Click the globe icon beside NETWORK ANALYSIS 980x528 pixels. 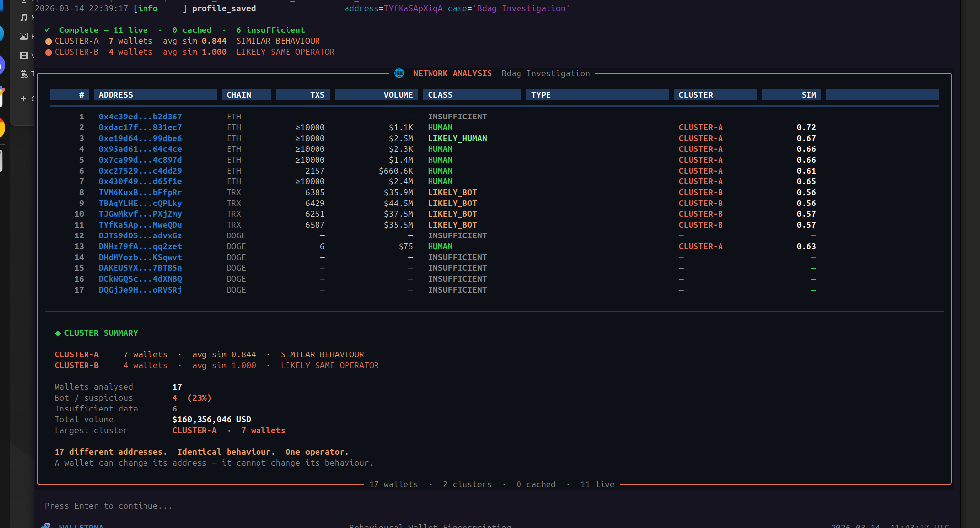[x=399, y=73]
